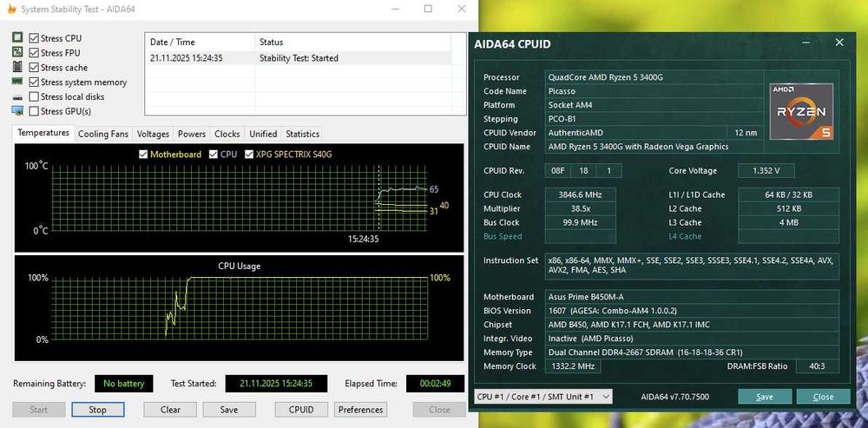Click the Elapsed Time value 00:02:49
Image resolution: width=868 pixels, height=428 pixels.
(x=435, y=383)
